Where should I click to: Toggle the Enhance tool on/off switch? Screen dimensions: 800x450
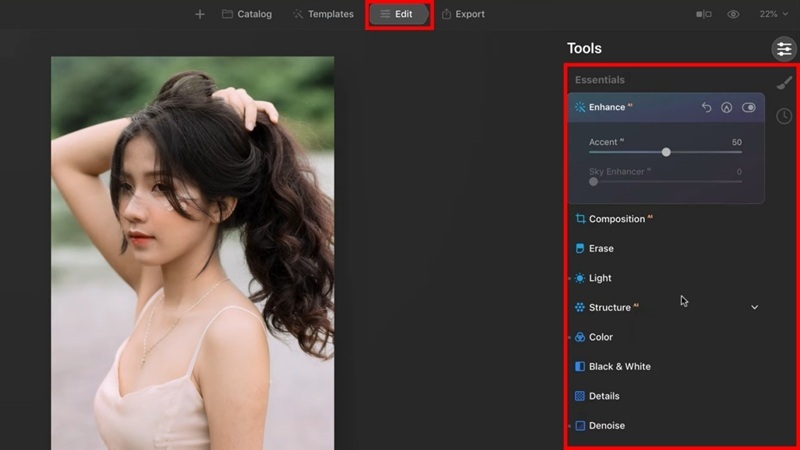click(748, 107)
